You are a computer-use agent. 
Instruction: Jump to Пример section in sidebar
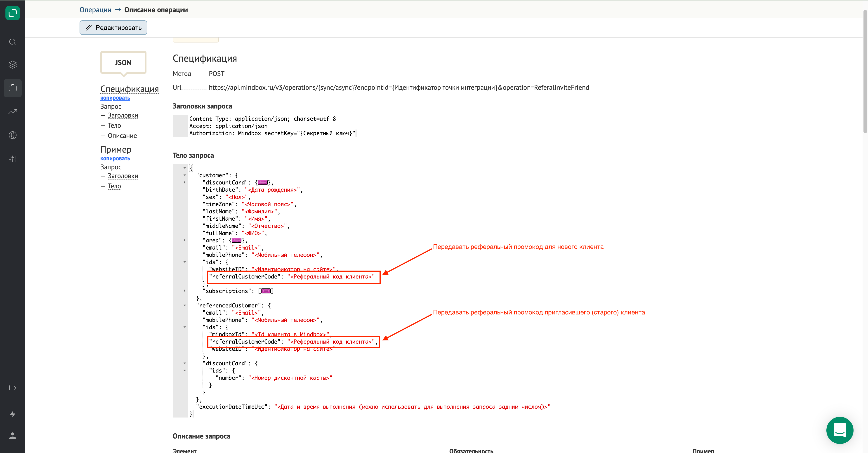(x=116, y=149)
